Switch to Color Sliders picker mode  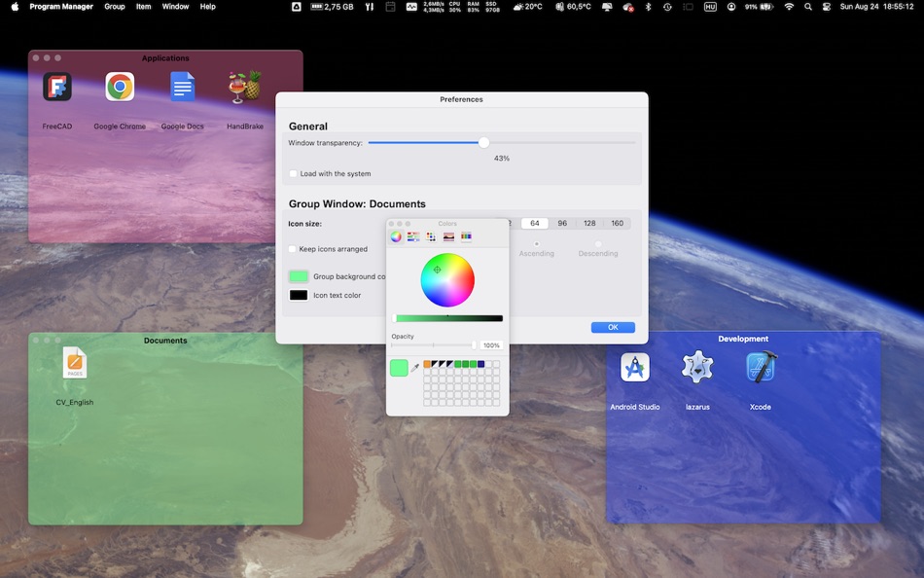pos(413,236)
